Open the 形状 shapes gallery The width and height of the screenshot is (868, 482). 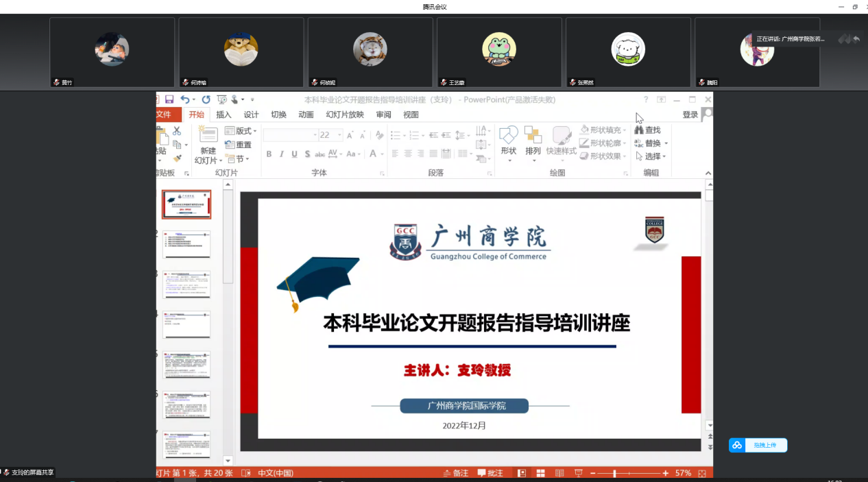pos(508,140)
